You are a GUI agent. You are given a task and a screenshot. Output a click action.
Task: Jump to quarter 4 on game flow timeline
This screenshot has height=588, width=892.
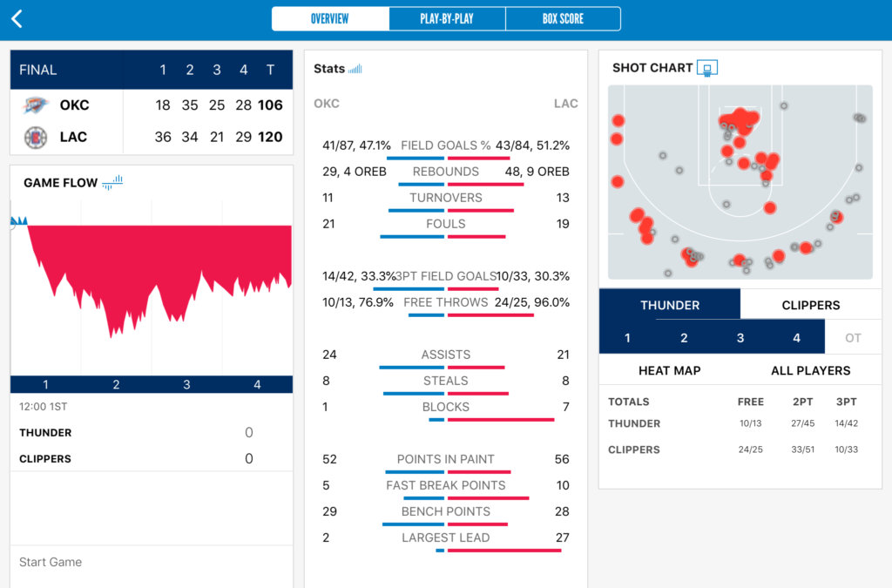tap(257, 384)
